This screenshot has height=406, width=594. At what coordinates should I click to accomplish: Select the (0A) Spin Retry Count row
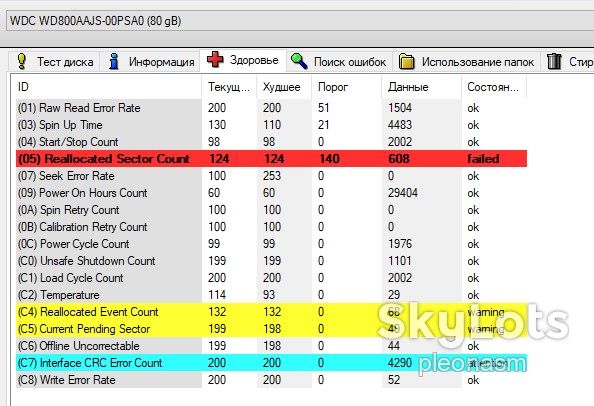pos(271,210)
